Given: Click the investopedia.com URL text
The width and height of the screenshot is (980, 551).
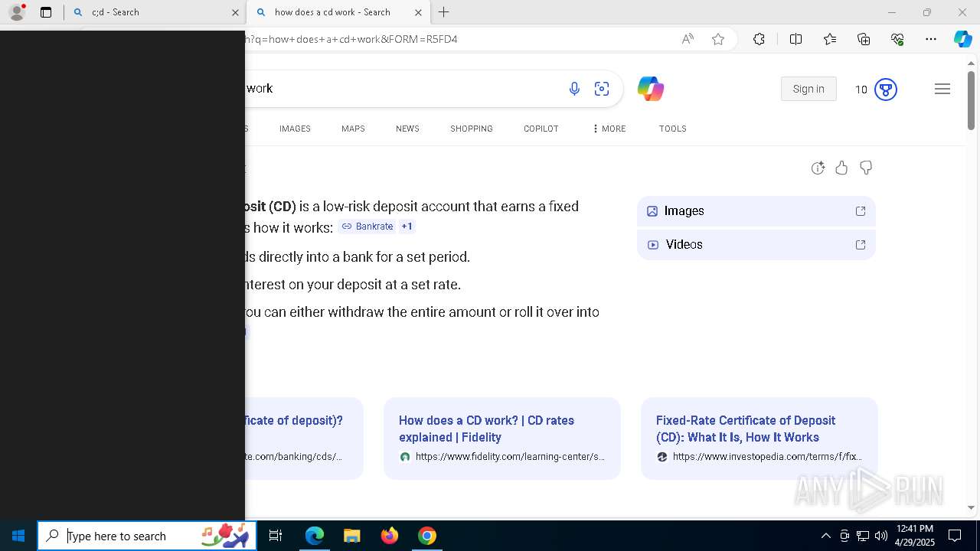Looking at the screenshot, I should tap(767, 457).
